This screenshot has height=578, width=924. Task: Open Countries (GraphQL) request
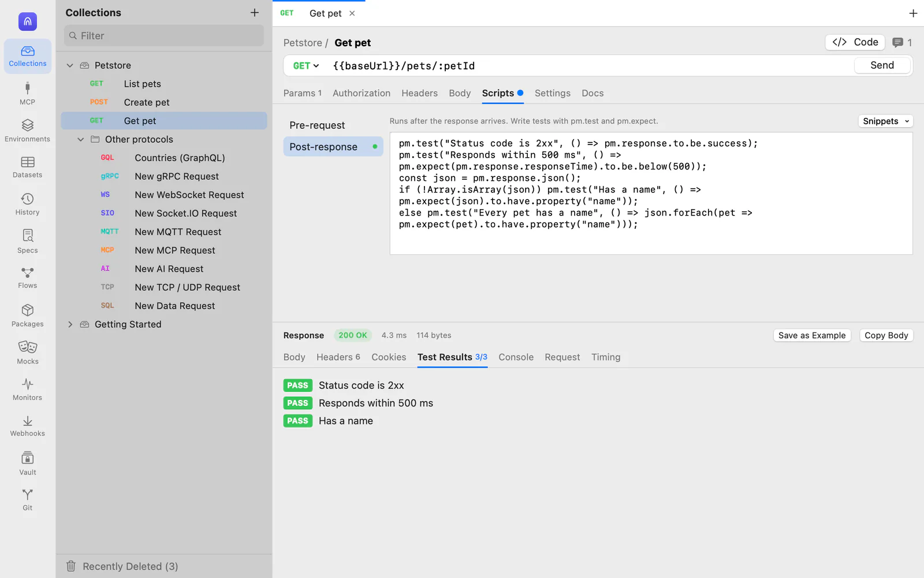[x=164, y=158]
